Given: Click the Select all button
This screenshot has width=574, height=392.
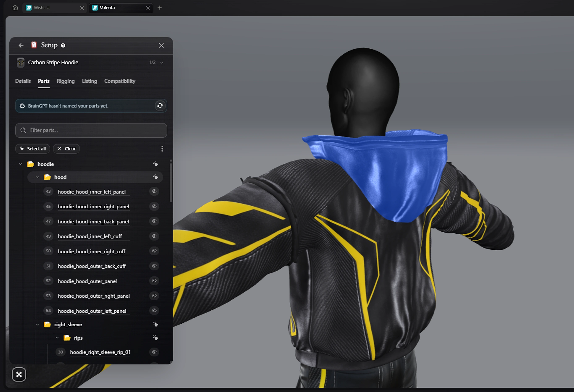Looking at the screenshot, I should [33, 149].
